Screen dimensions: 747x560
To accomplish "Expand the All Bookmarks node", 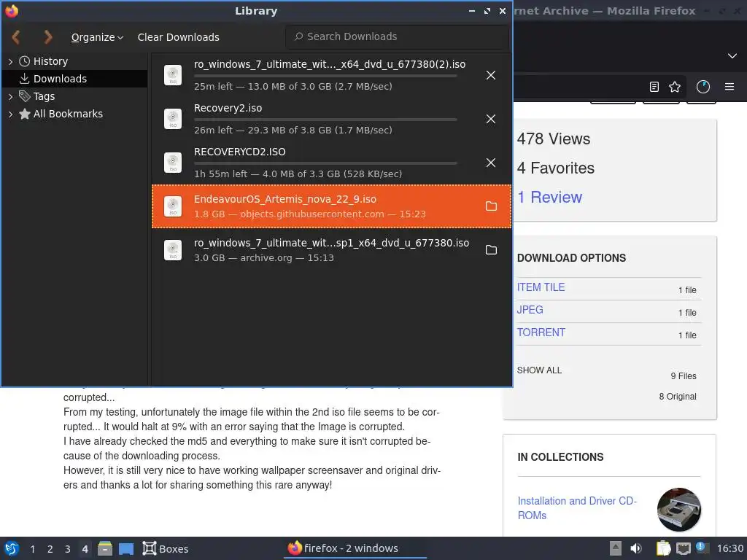I will [10, 114].
